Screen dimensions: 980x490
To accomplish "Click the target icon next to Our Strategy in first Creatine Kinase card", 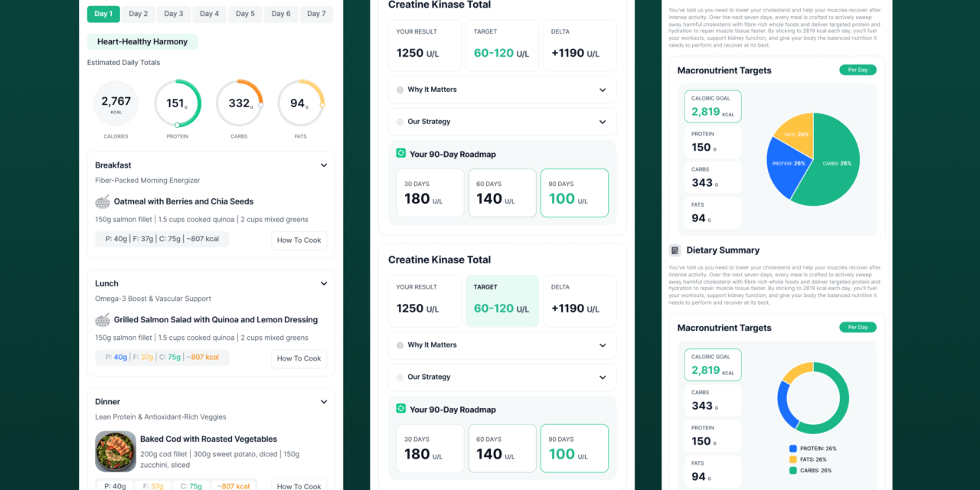I will (x=400, y=122).
